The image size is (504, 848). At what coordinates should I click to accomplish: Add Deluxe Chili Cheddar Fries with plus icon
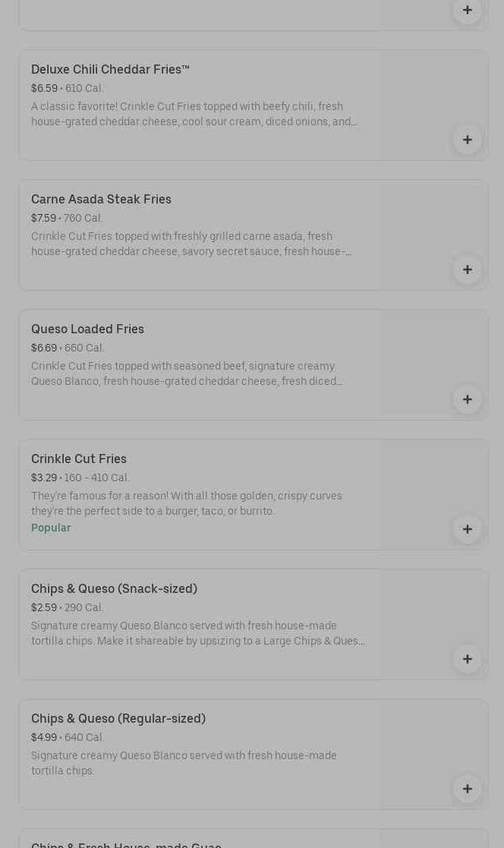tap(467, 140)
